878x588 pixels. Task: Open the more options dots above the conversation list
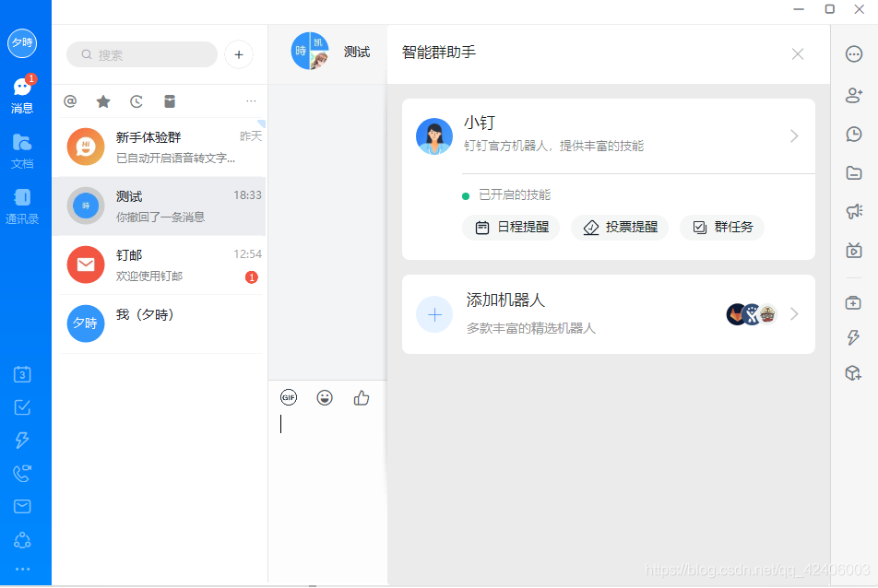pyautogui.click(x=251, y=101)
